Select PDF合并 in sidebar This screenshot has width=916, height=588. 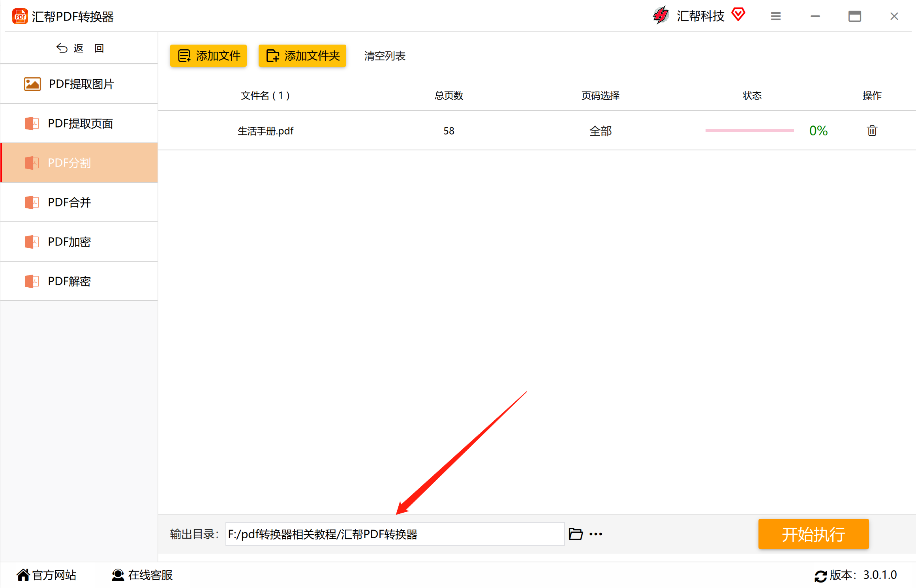(79, 202)
